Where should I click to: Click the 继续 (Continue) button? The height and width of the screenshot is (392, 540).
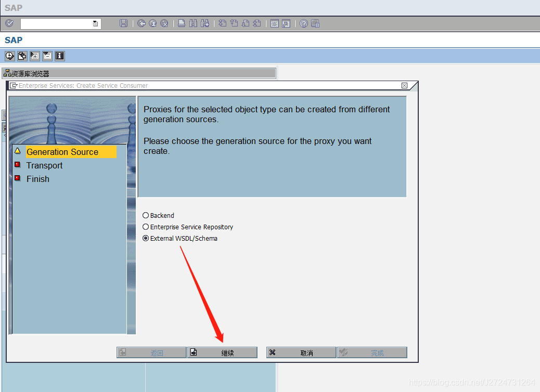[x=223, y=352]
